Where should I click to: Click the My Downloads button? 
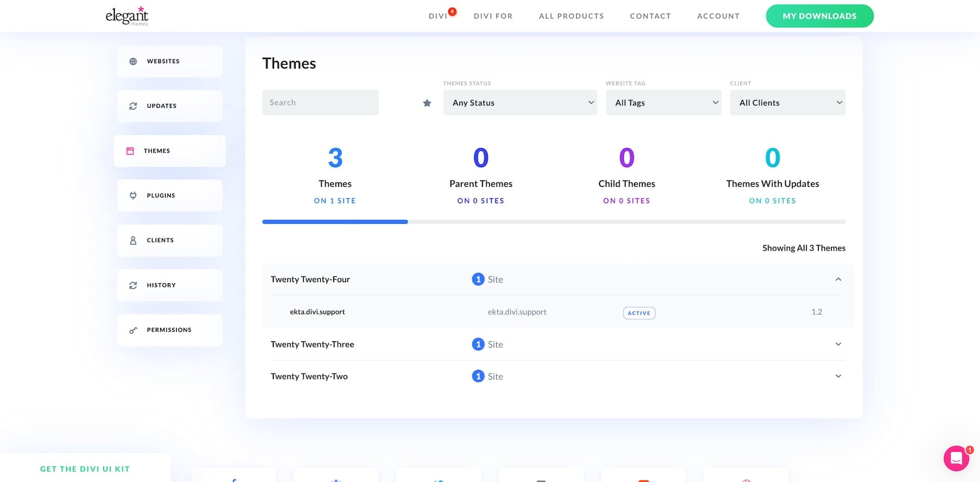point(819,16)
